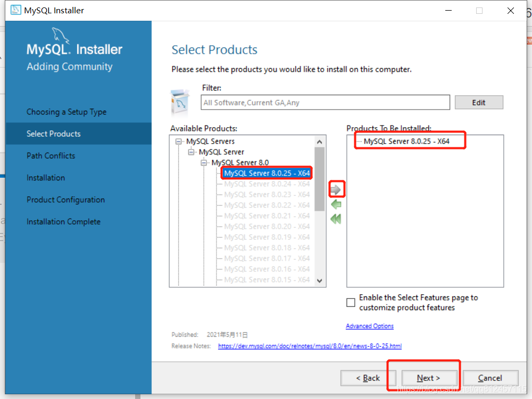
Task: Select MySQL Server 8.0.21 - X64
Action: click(267, 216)
